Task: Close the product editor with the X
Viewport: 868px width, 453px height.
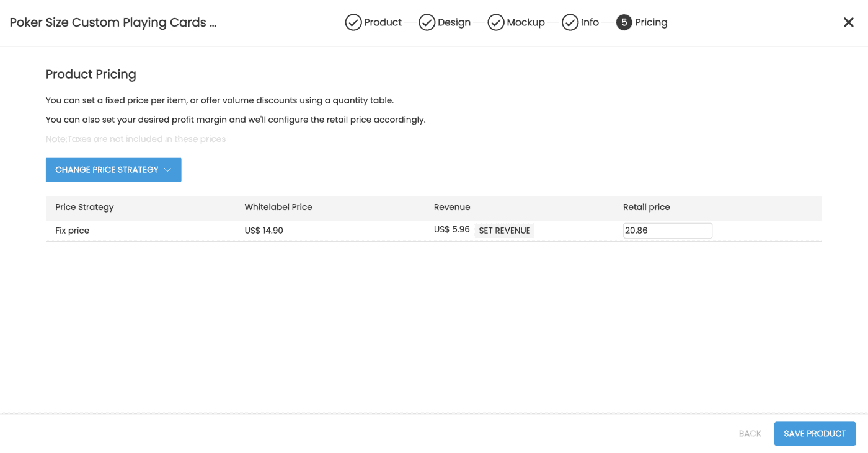Action: pyautogui.click(x=848, y=23)
